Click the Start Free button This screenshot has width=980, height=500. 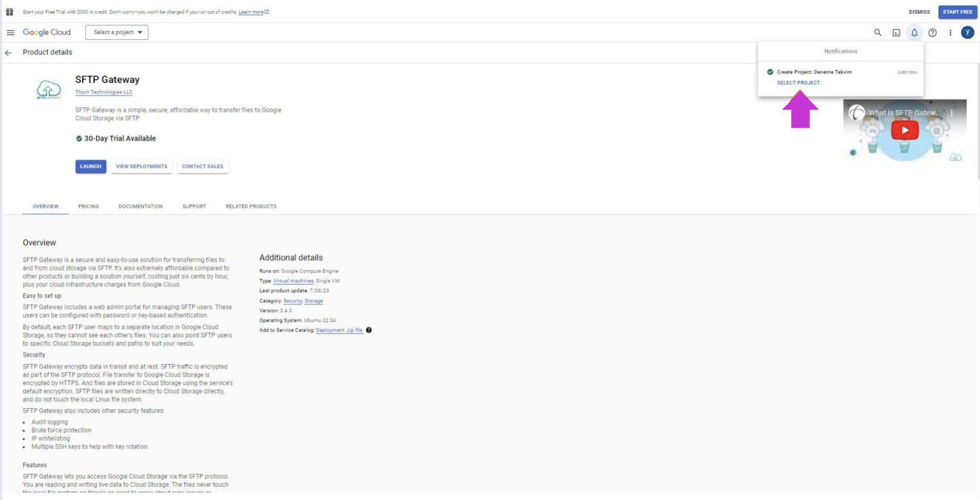(x=957, y=12)
